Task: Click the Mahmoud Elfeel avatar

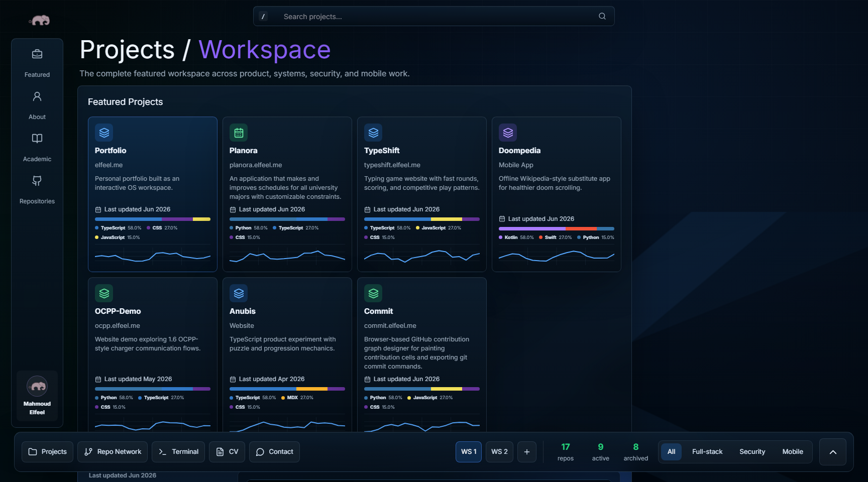Action: 37,386
